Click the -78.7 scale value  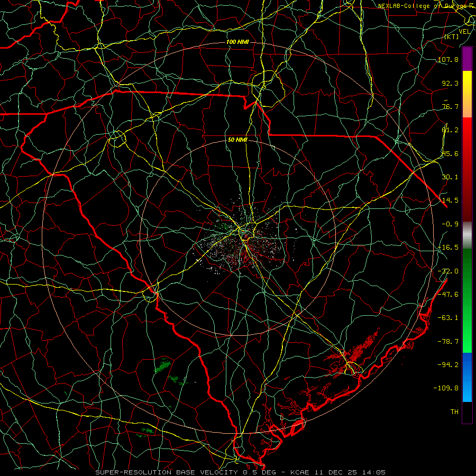click(x=448, y=342)
